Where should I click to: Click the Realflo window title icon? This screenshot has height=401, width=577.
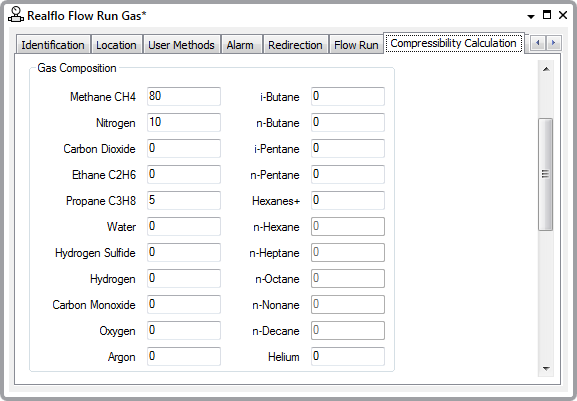(x=16, y=15)
